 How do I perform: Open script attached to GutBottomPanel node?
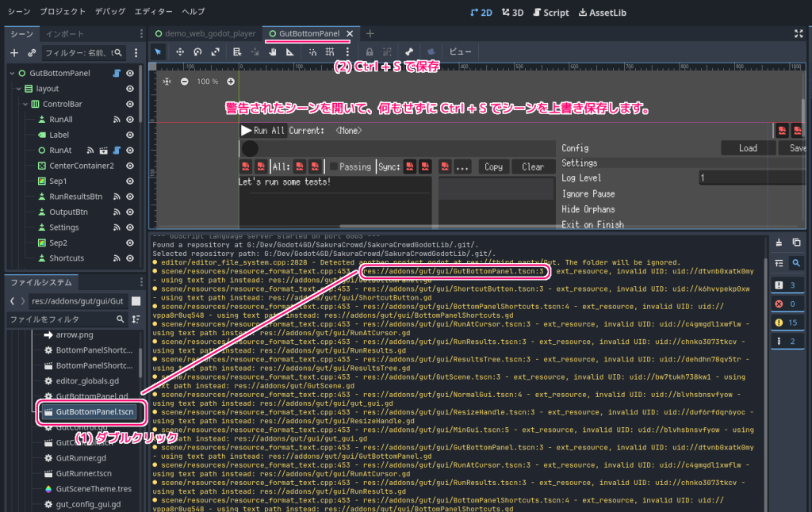click(x=117, y=74)
